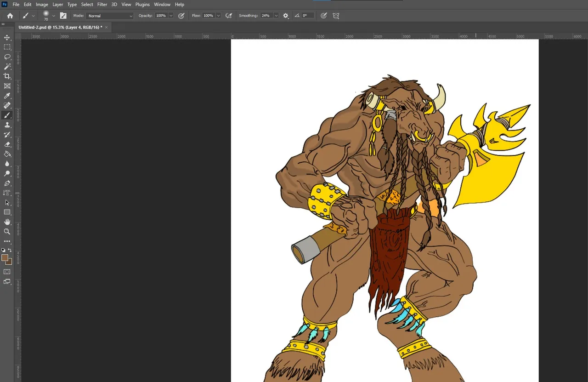Toggle pressure for opacity

(181, 16)
